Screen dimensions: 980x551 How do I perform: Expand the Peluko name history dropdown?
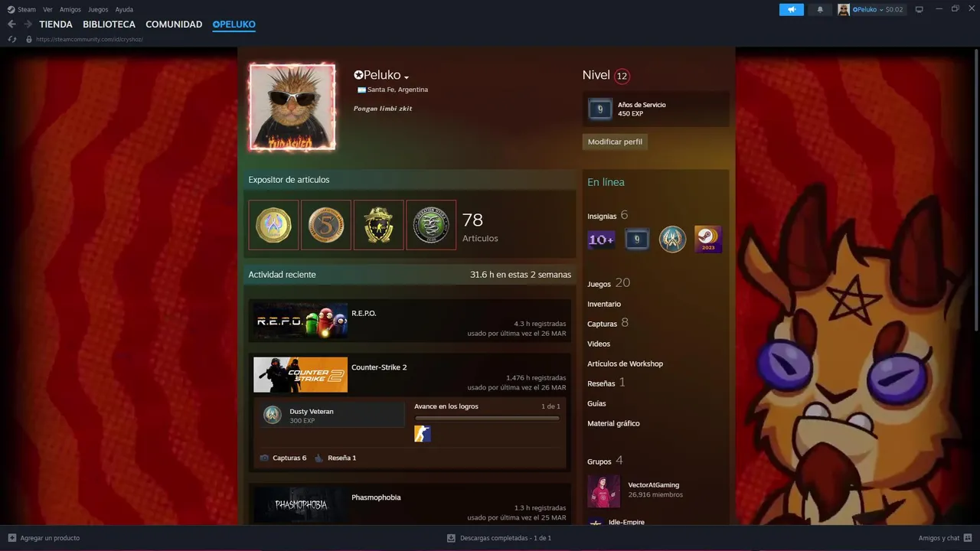(x=407, y=77)
